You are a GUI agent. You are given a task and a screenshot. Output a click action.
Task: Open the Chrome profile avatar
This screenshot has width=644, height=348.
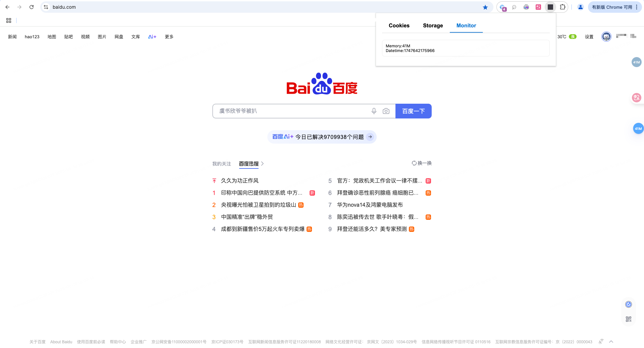581,7
